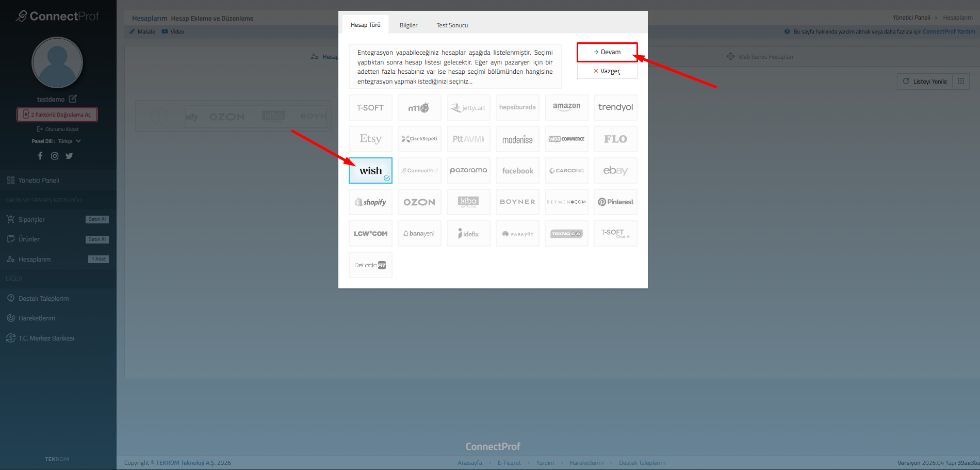980x470 pixels.
Task: Toggle the selected Wish account tile
Action: click(370, 171)
